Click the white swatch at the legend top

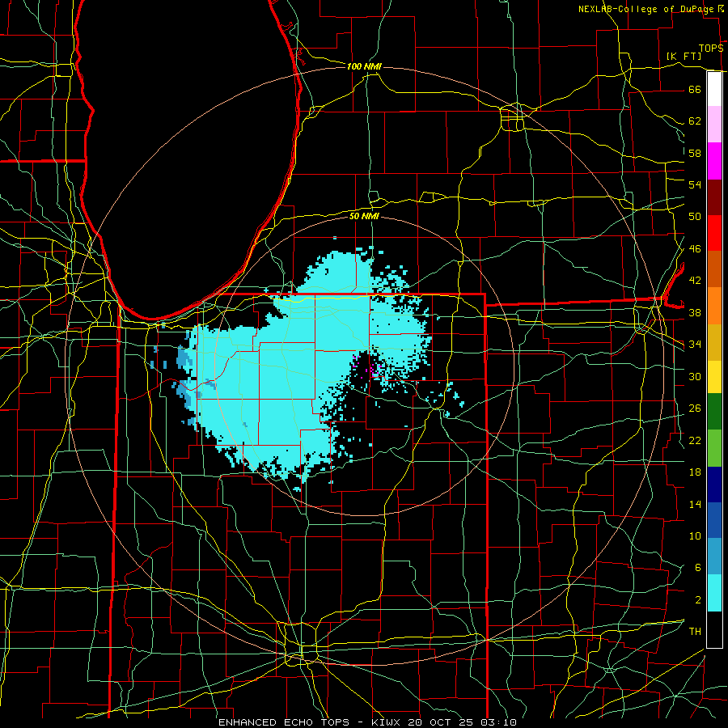(714, 89)
